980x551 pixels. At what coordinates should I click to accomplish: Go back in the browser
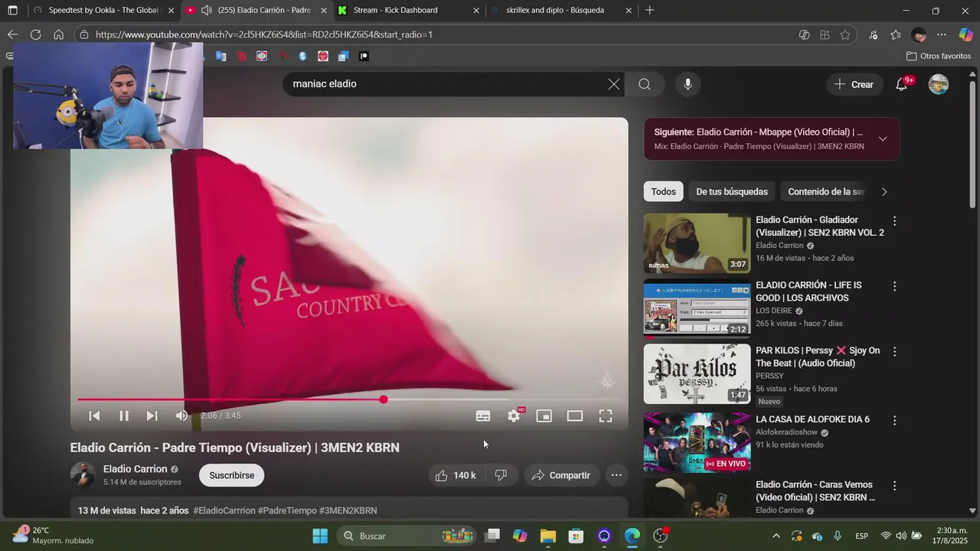click(12, 34)
